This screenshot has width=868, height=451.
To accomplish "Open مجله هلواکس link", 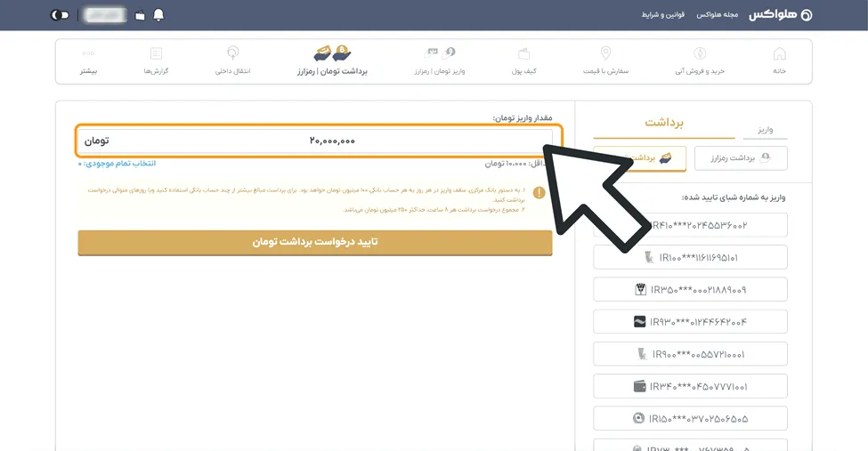I will (x=717, y=14).
